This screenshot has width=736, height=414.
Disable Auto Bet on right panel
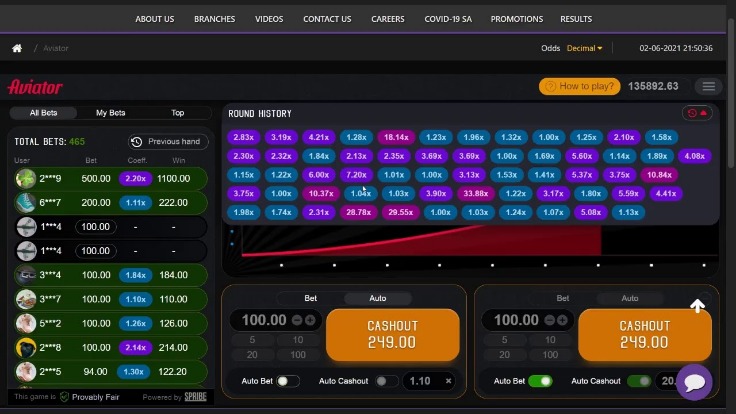(x=539, y=381)
